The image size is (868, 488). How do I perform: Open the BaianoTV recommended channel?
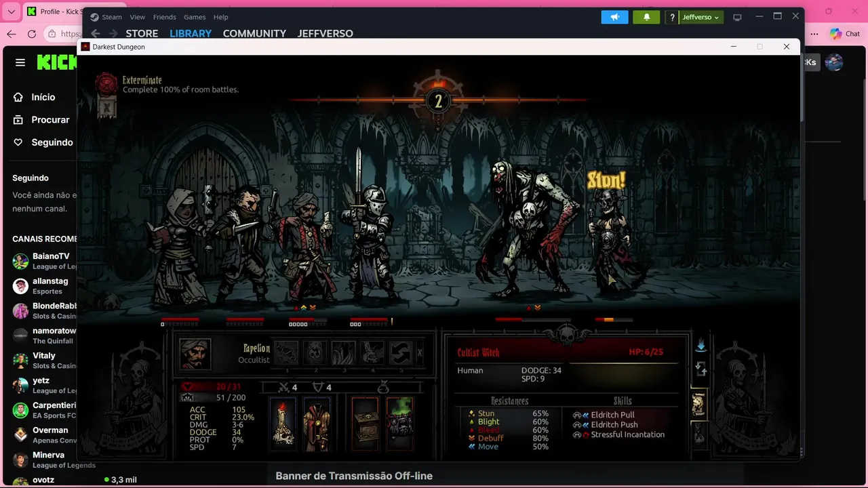coord(44,261)
